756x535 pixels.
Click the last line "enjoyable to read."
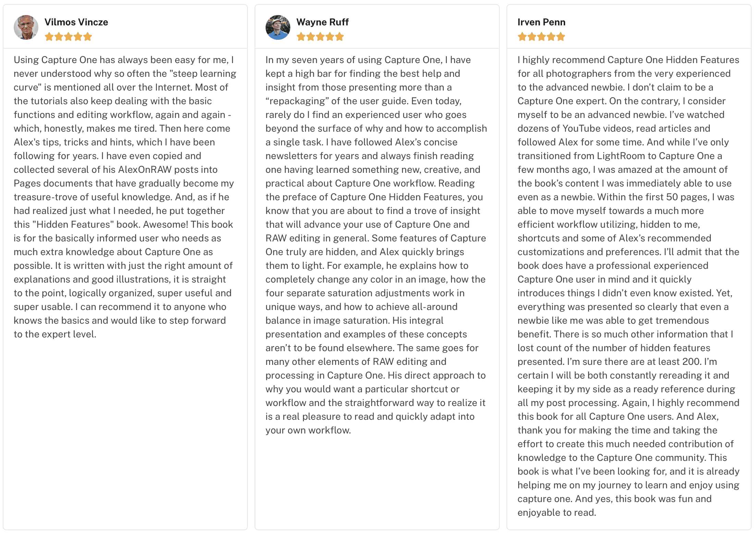coord(557,512)
